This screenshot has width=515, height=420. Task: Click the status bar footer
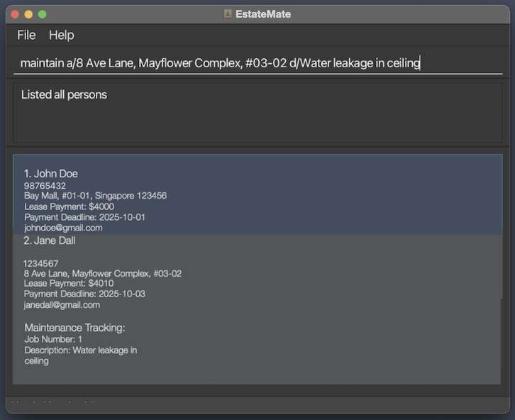point(257,405)
